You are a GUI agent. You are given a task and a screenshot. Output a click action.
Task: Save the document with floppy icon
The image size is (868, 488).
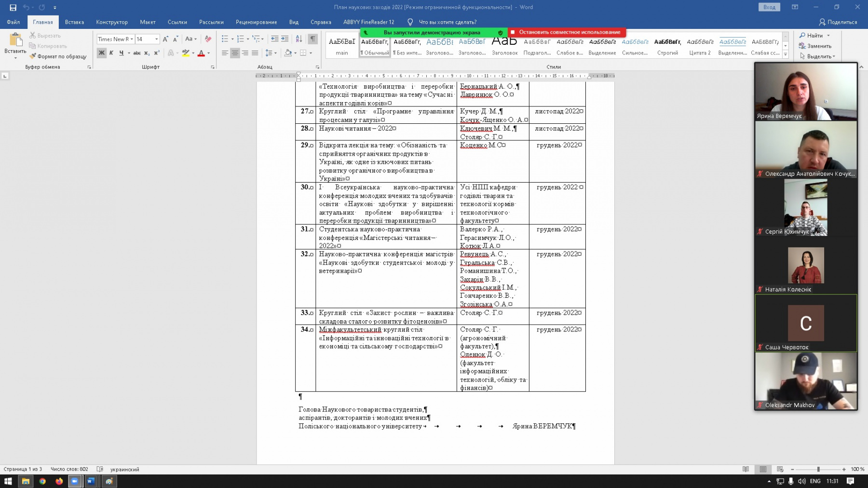13,7
